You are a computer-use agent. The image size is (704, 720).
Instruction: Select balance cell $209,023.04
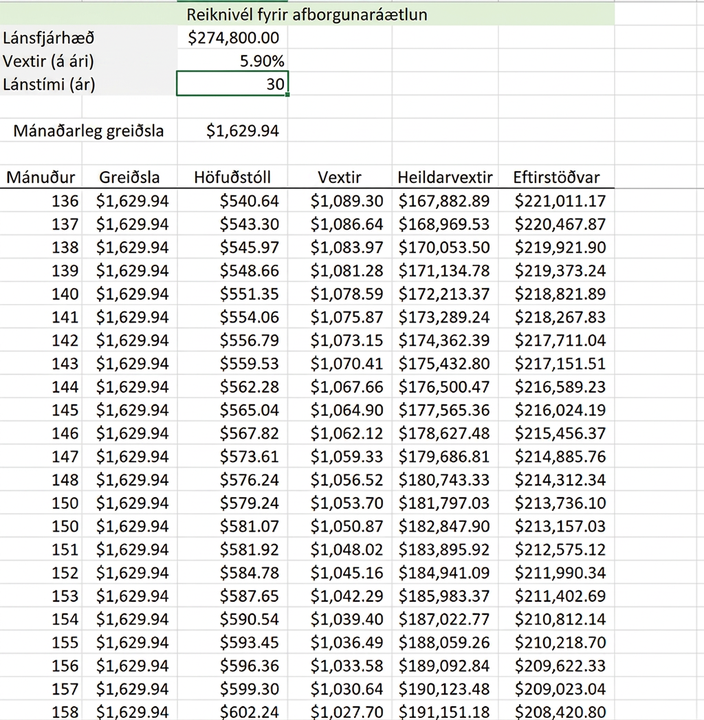point(556,689)
